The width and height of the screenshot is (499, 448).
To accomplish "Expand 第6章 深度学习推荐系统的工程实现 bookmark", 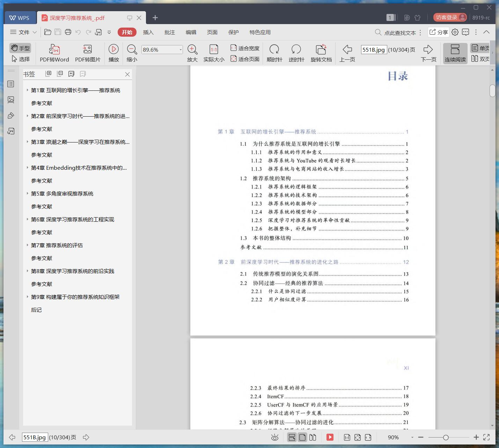I will (28, 219).
